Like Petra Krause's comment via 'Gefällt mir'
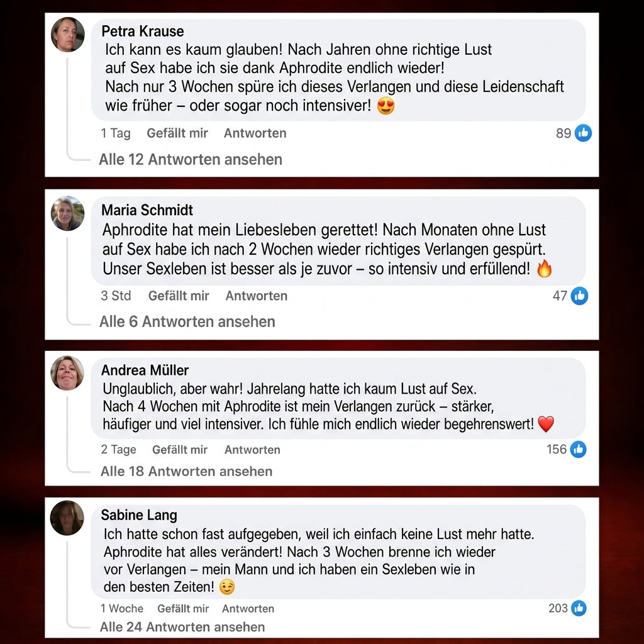 click(177, 133)
